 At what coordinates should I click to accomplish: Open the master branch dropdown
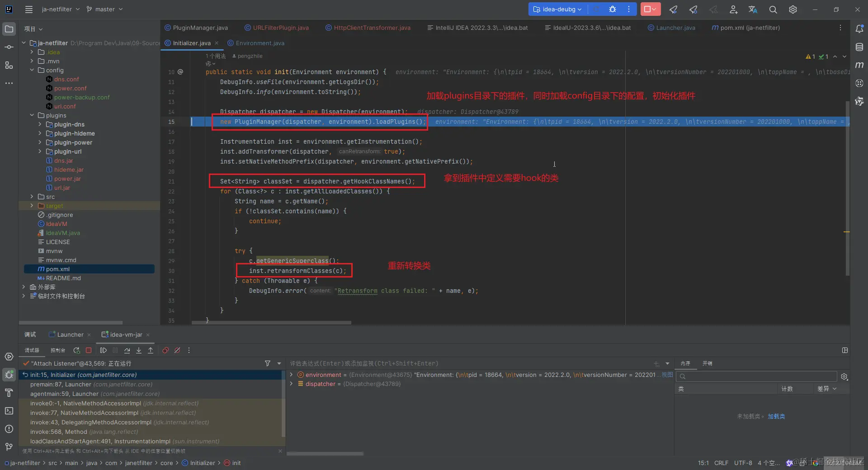(x=104, y=9)
